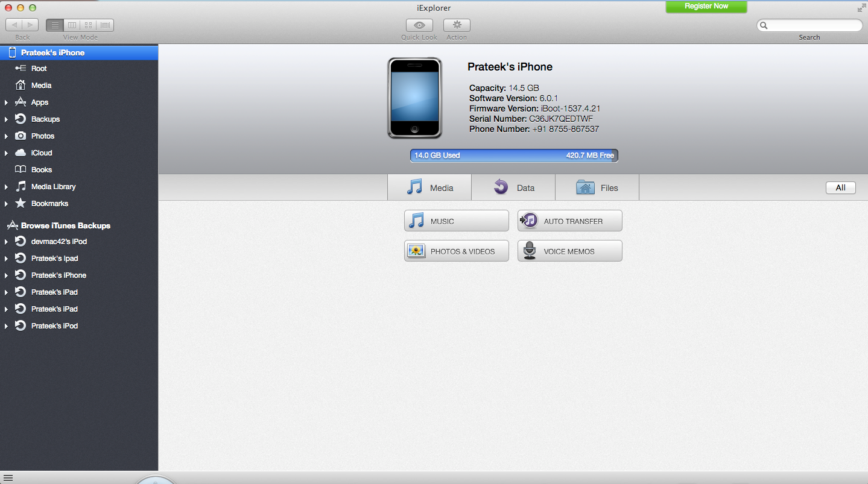
Task: Switch to list view mode
Action: 55,25
